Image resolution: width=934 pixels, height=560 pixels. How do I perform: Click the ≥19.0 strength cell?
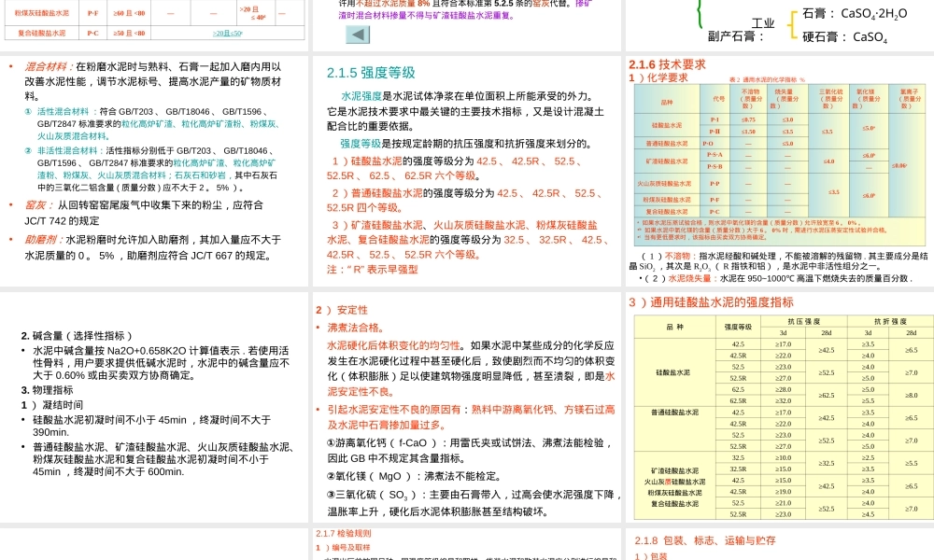783,492
